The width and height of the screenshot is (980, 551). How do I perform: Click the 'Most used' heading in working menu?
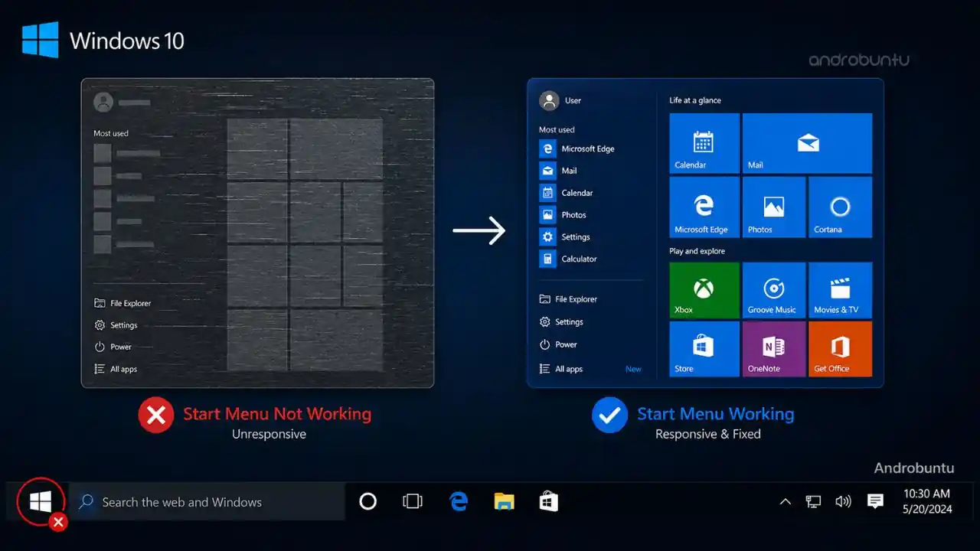(x=557, y=129)
